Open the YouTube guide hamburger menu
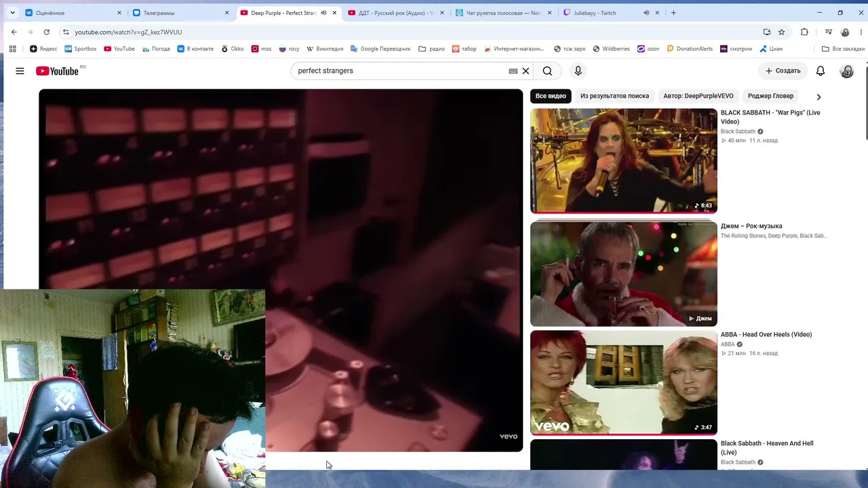This screenshot has height=488, width=868. point(20,70)
